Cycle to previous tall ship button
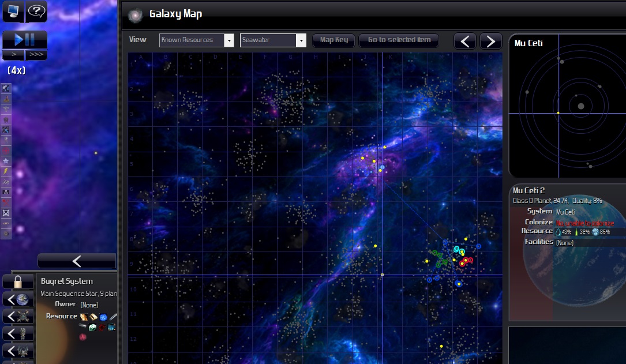 pyautogui.click(x=18, y=333)
